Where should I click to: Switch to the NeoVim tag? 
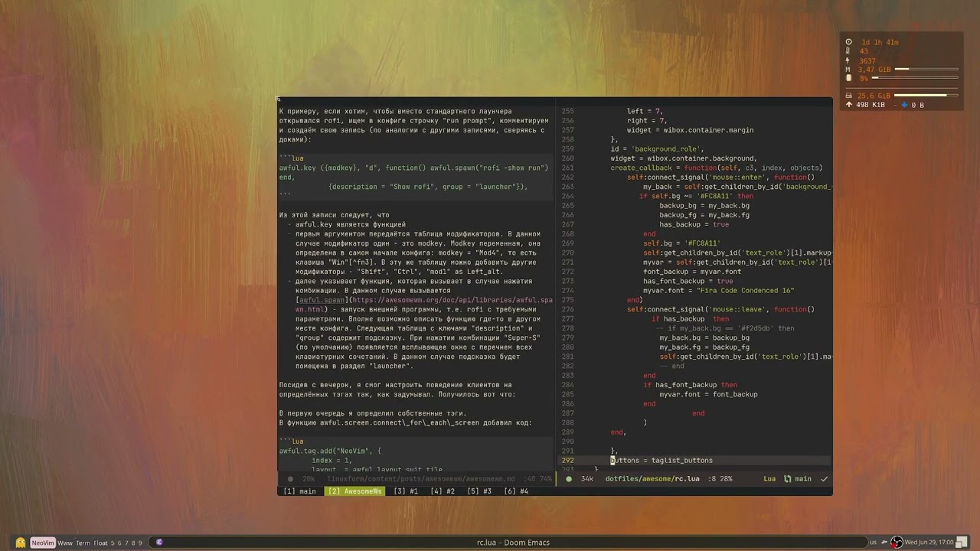[x=43, y=543]
